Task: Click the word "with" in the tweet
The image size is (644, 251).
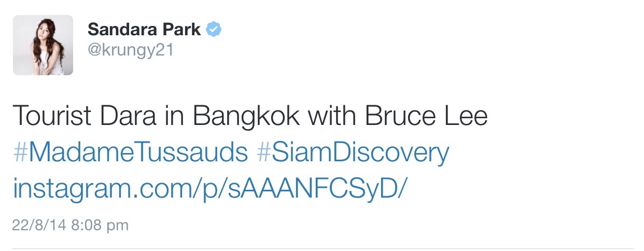Action: (x=332, y=116)
